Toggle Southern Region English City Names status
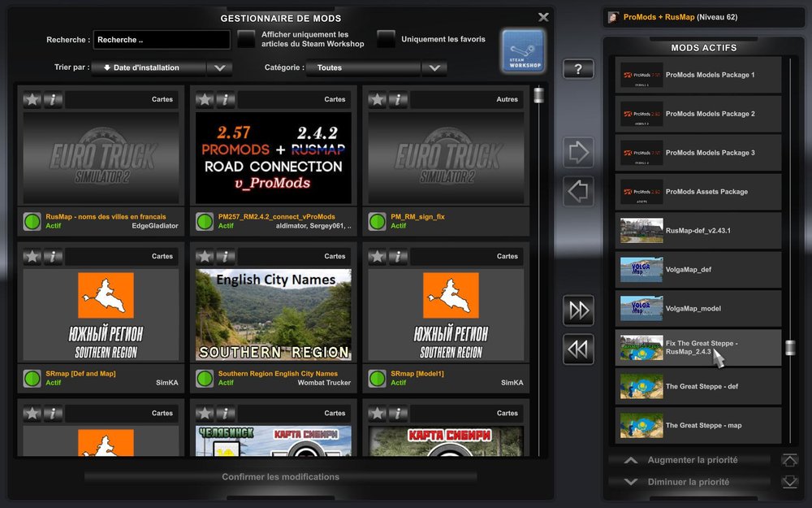The image size is (812, 508). (x=205, y=379)
